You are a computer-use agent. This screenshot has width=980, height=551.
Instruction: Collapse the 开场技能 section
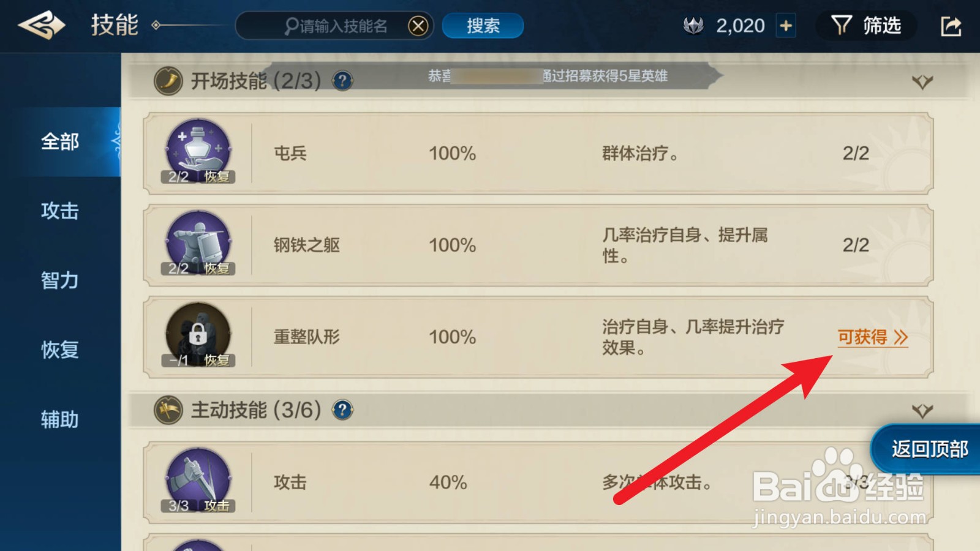click(x=922, y=81)
